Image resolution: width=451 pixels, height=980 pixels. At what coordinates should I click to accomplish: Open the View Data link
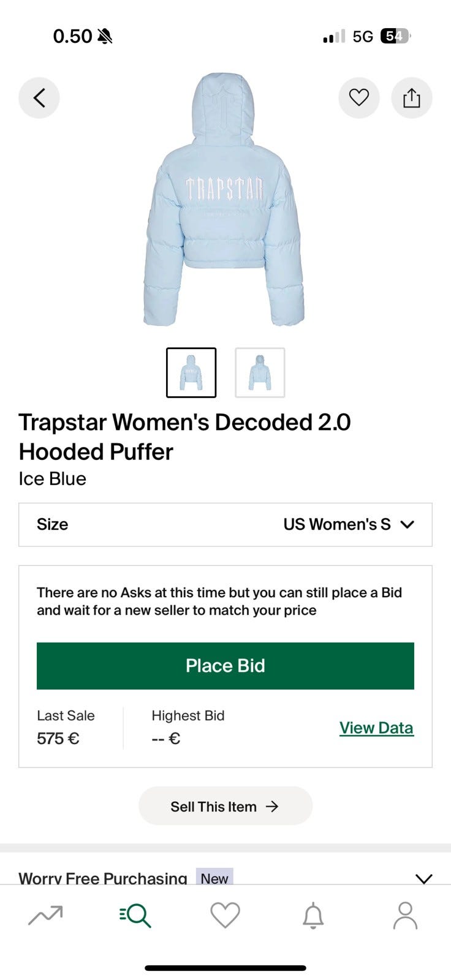point(376,728)
